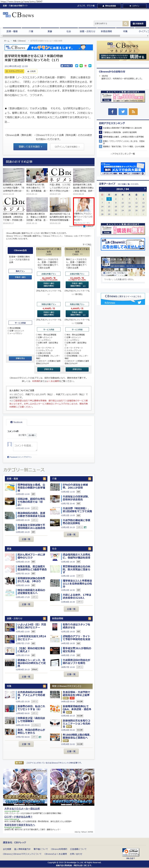Open 医療・看護 navigation tab
The width and height of the screenshot is (149, 868).
tap(12, 31)
